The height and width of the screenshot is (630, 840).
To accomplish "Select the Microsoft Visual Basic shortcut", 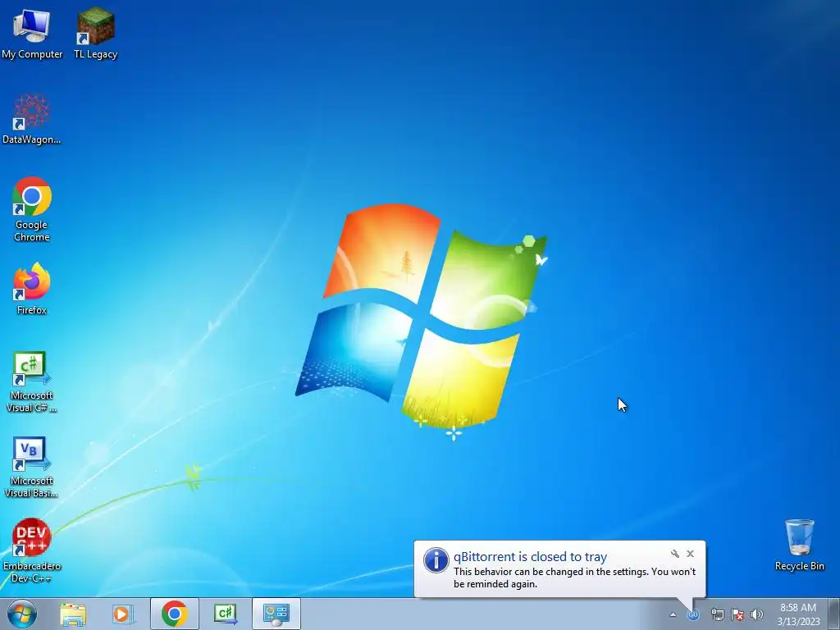I will pyautogui.click(x=32, y=467).
